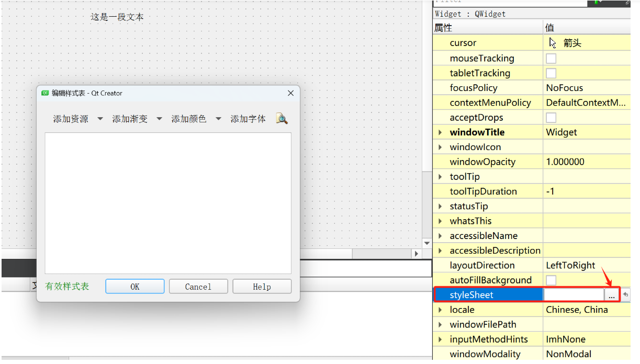The width and height of the screenshot is (640, 364).
Task: Click the 有效样式表 status label
Action: pos(67,286)
